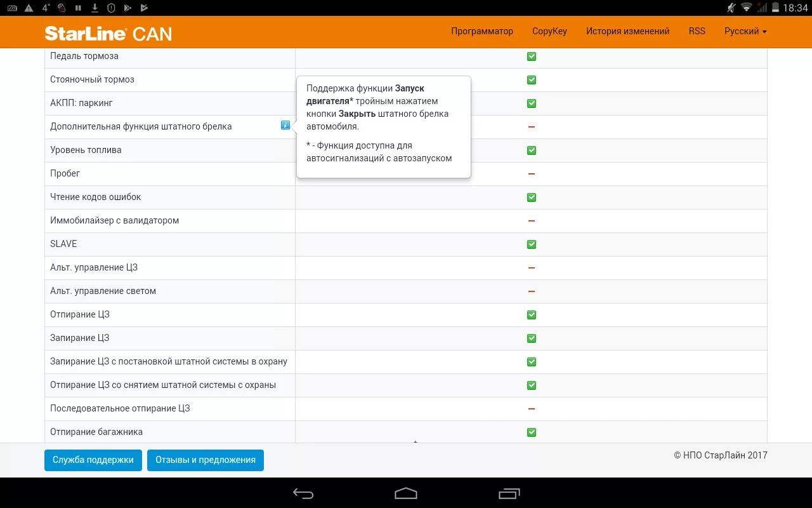Tap the battery status bar icon

click(775, 8)
